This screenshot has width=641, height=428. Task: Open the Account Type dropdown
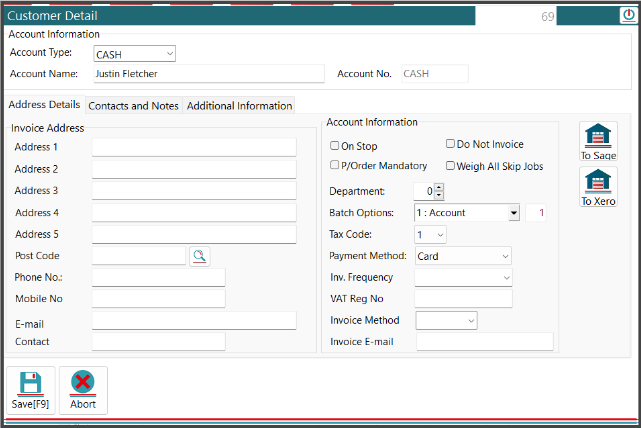134,54
